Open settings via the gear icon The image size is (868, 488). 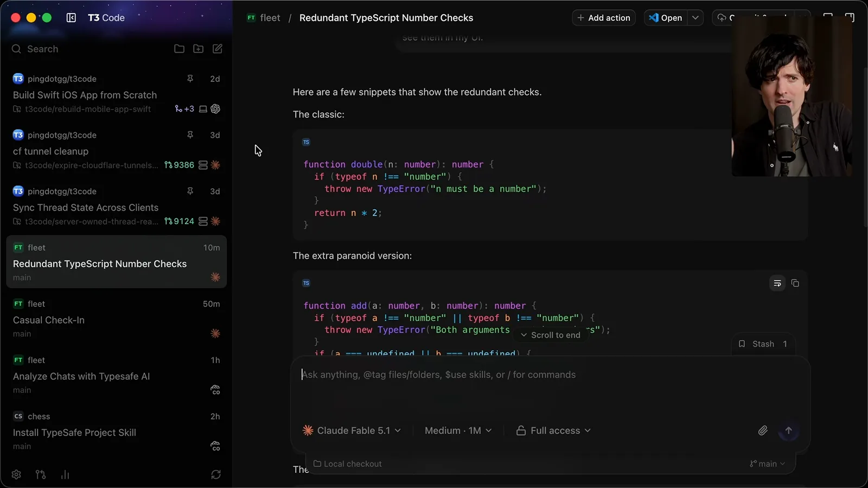(x=16, y=474)
